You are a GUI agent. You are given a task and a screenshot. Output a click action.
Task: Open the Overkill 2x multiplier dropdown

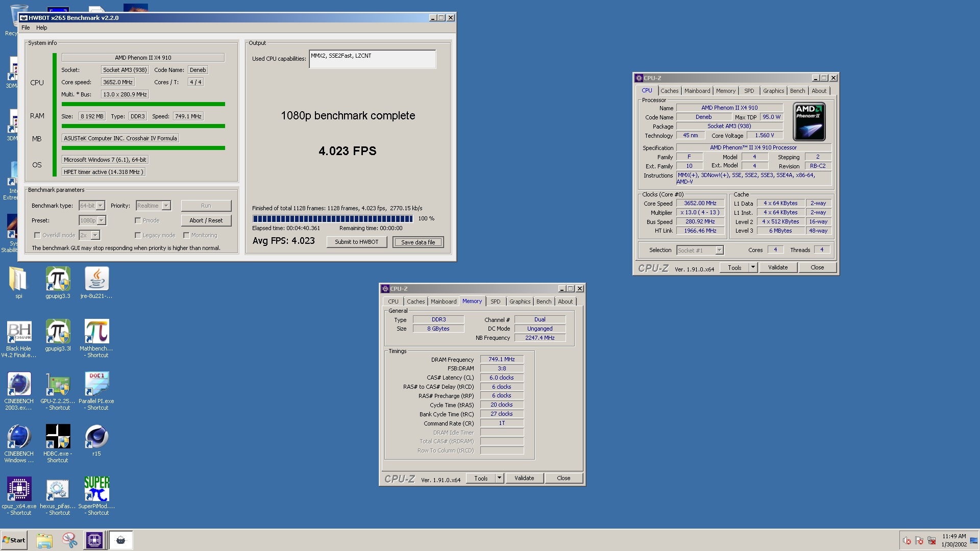tap(89, 235)
